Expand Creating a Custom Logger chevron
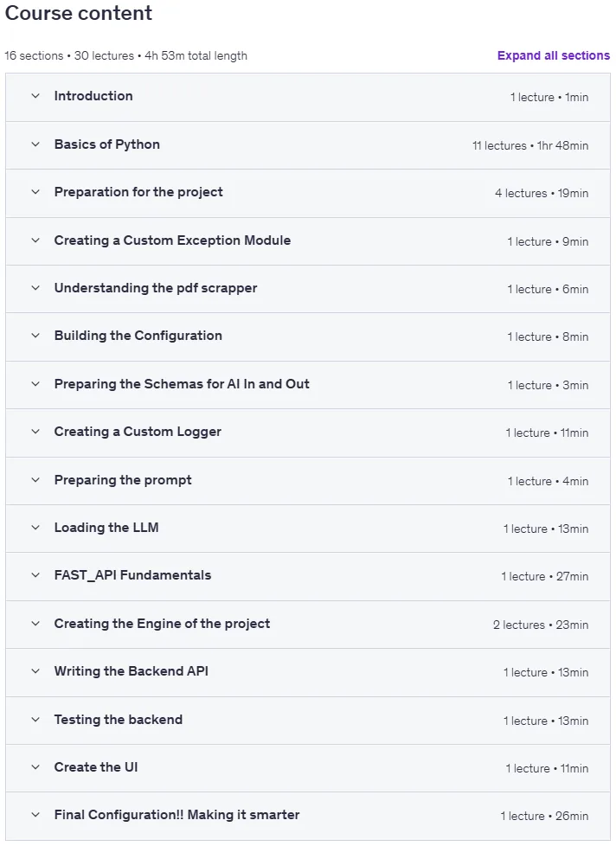This screenshot has width=616, height=846. click(35, 432)
